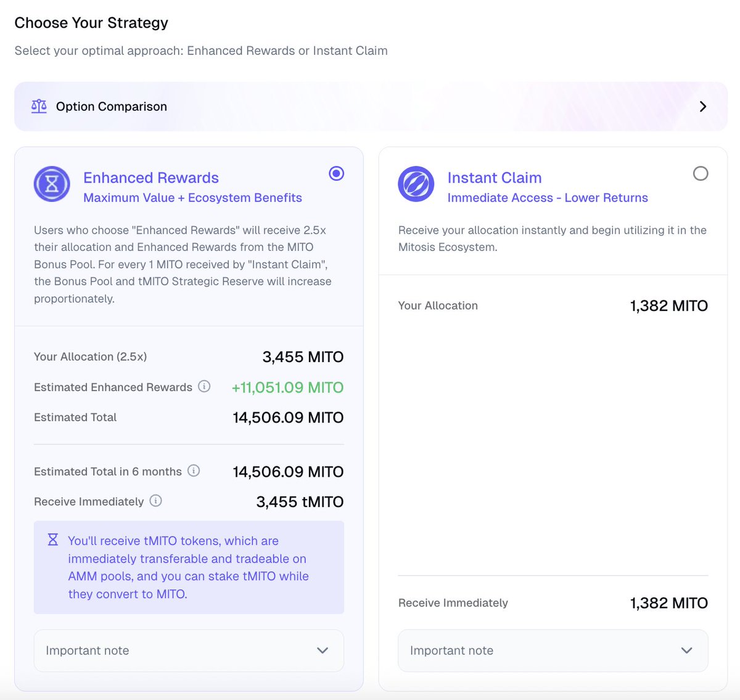The width and height of the screenshot is (740, 700).
Task: Click the Your Allocation (2.5x) label
Action: pos(91,356)
